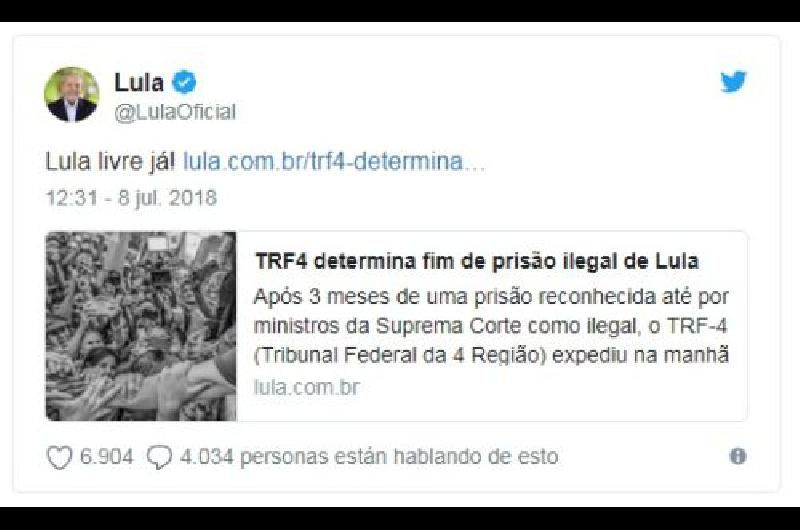Viewport: 800px width, 530px height.
Task: Click the blue verified badge next to Lula
Action: 184,83
